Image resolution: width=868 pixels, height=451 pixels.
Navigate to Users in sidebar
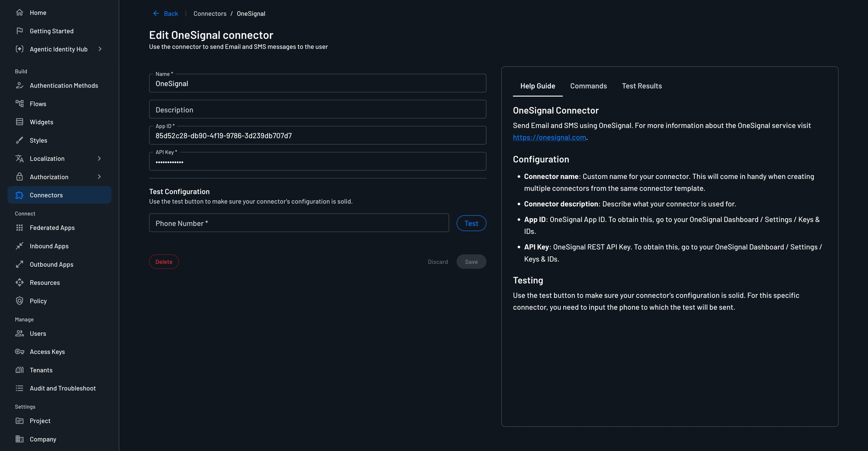point(59,333)
